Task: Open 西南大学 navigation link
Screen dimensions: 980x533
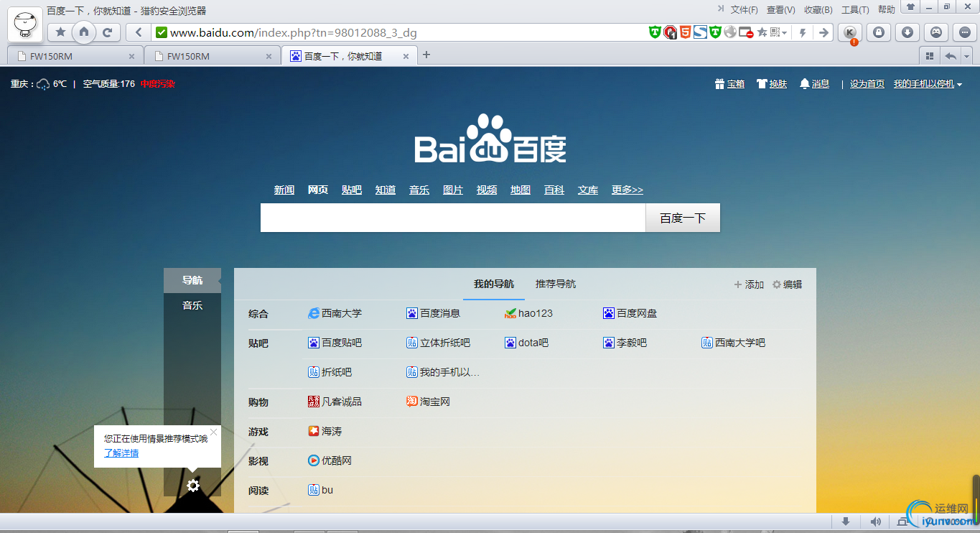Action: point(335,313)
